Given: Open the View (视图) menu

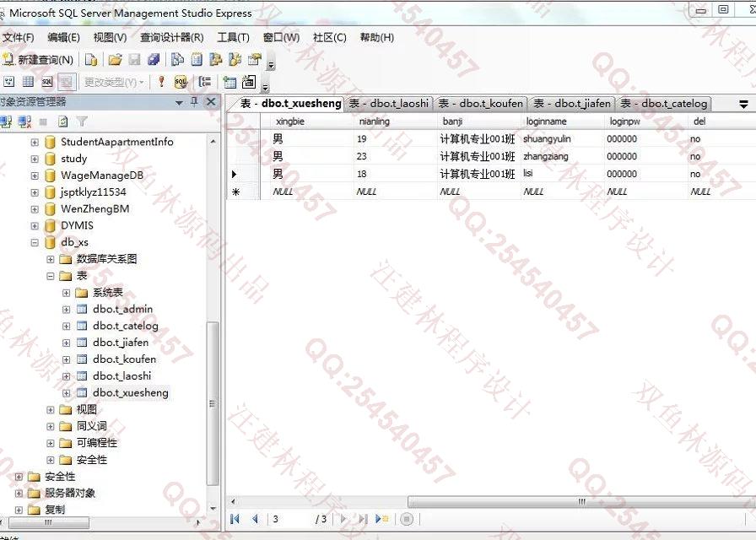Looking at the screenshot, I should (110, 38).
